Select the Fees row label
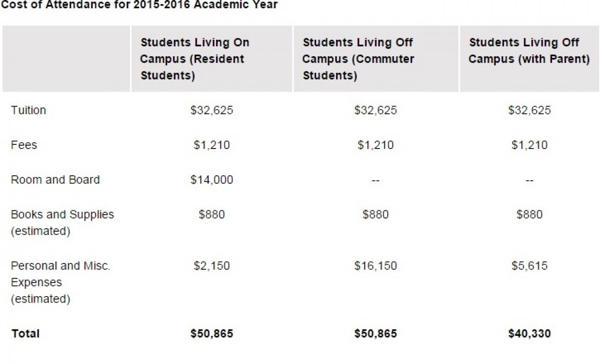 pos(24,145)
